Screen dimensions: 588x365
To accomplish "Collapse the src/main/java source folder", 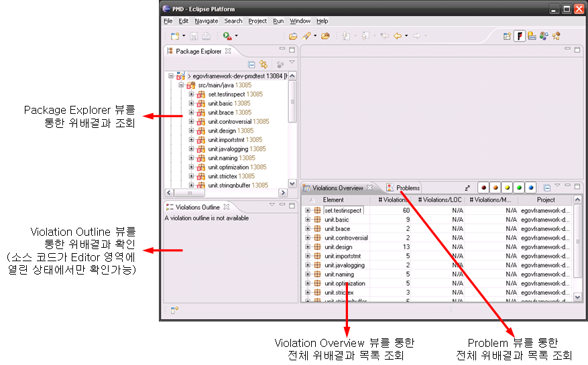I will coord(182,86).
